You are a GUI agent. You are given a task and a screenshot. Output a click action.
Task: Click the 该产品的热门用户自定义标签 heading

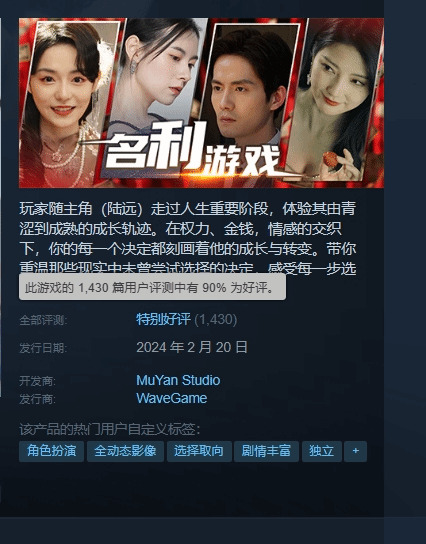click(110, 430)
